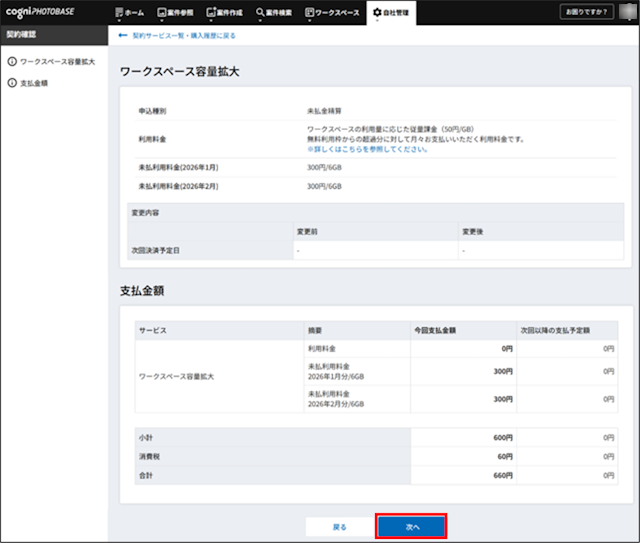
Task: Click the サービス column header in payment table
Action: coord(154,329)
